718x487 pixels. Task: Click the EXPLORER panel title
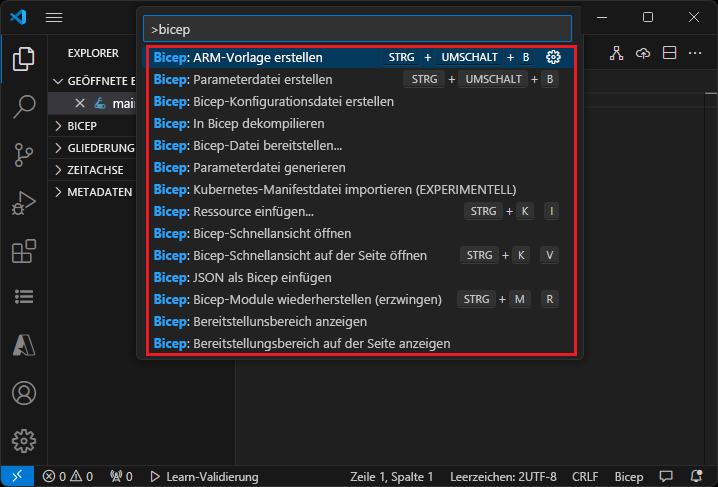pos(93,53)
